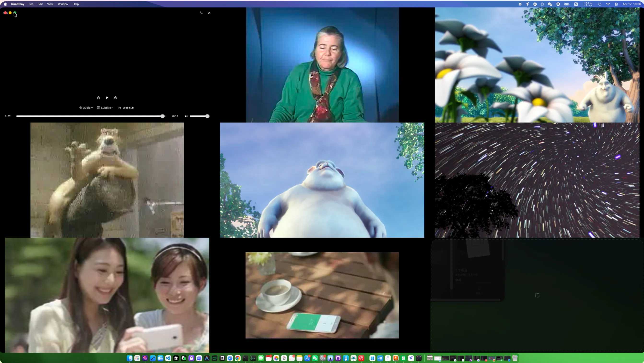Click the network speed monitor in menu bar
644x363 pixels.
click(x=588, y=4)
